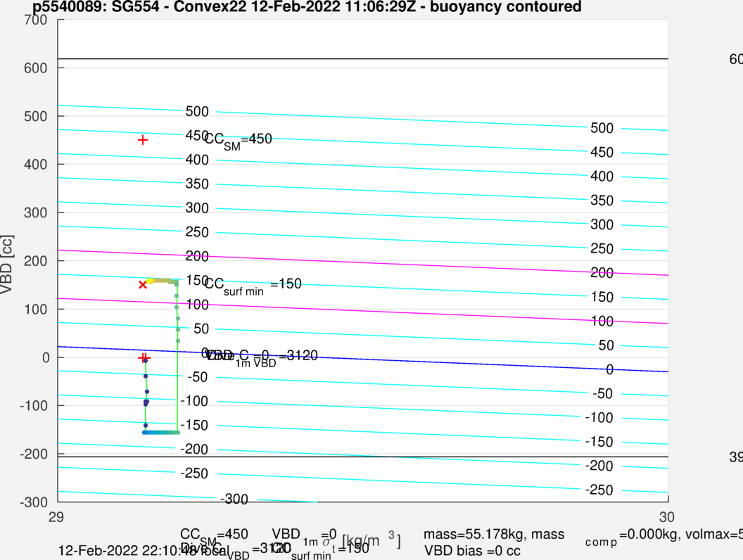Click the x-axis tick label 29
Screen dimensions: 743x560
pyautogui.click(x=56, y=516)
